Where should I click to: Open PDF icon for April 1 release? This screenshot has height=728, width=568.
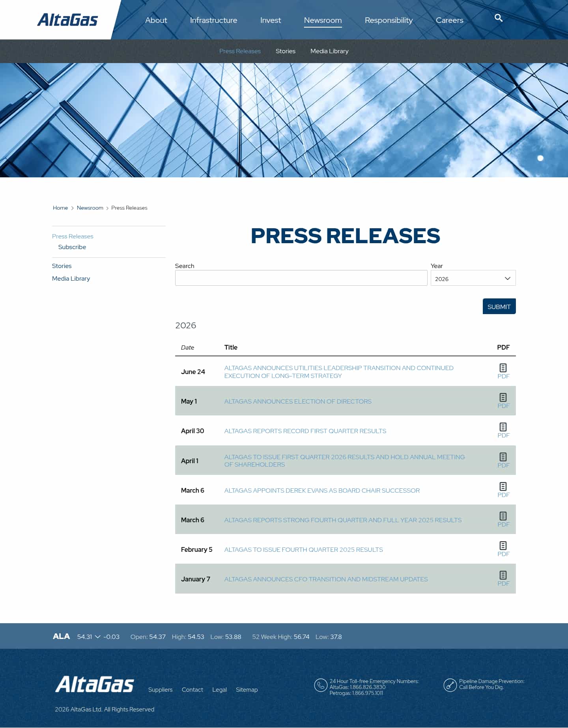(x=503, y=457)
